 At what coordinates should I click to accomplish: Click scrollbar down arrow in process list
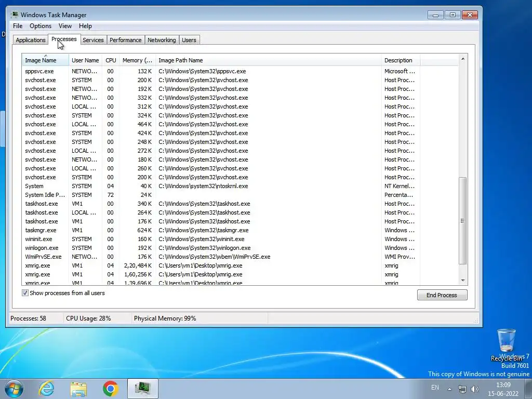coord(463,280)
